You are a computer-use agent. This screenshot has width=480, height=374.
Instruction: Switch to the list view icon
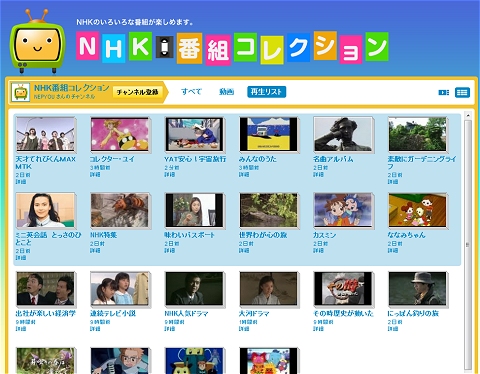[x=462, y=92]
